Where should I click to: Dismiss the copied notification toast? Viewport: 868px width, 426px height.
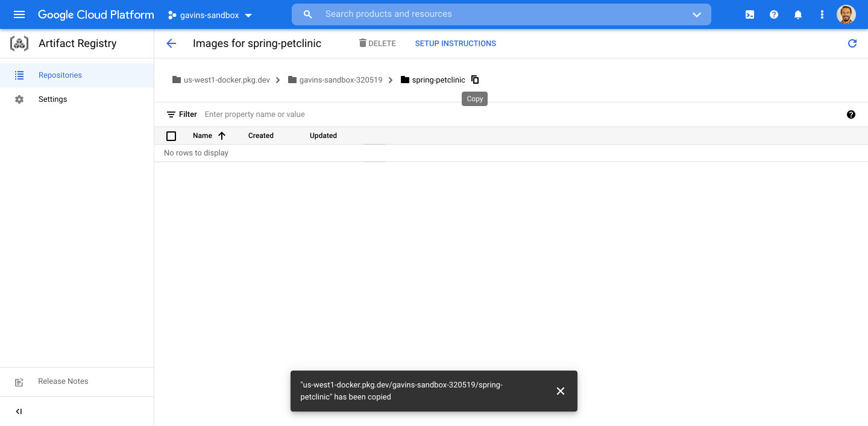[561, 391]
